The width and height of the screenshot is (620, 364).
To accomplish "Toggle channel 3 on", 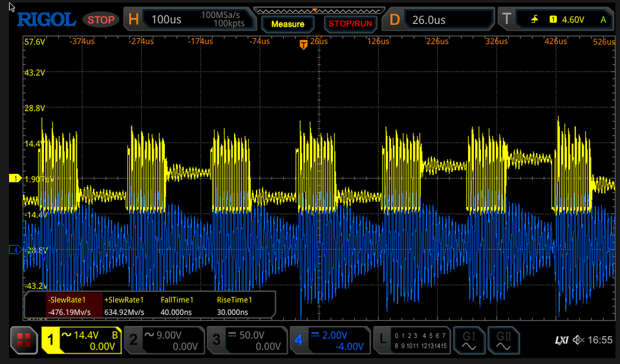I will coord(247,340).
